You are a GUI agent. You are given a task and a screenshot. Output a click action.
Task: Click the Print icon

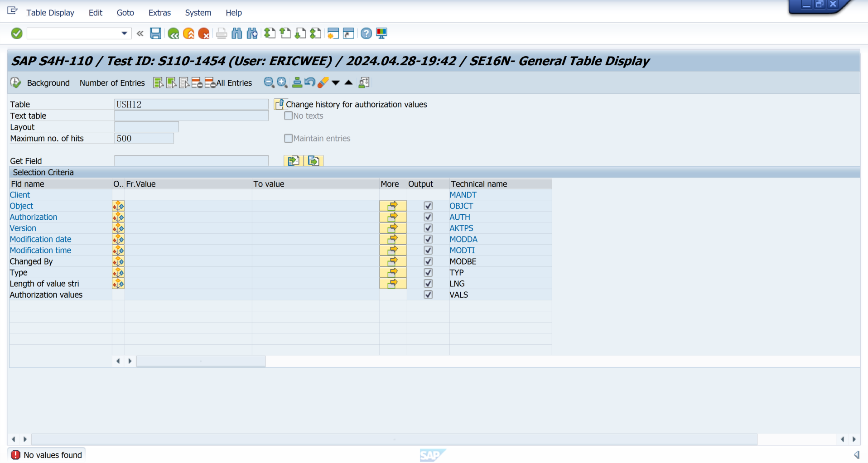[222, 34]
